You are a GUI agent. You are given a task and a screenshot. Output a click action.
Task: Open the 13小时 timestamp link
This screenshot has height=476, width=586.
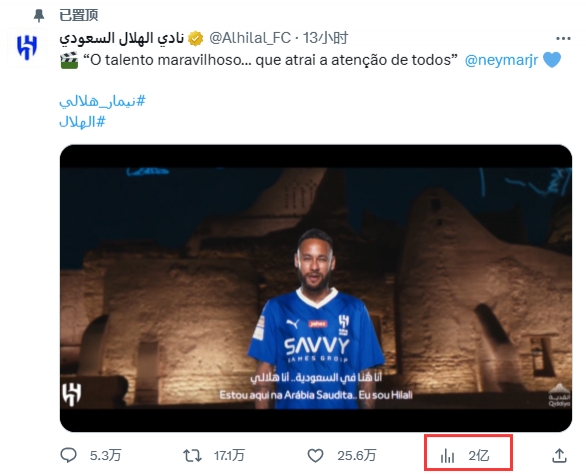point(325,38)
